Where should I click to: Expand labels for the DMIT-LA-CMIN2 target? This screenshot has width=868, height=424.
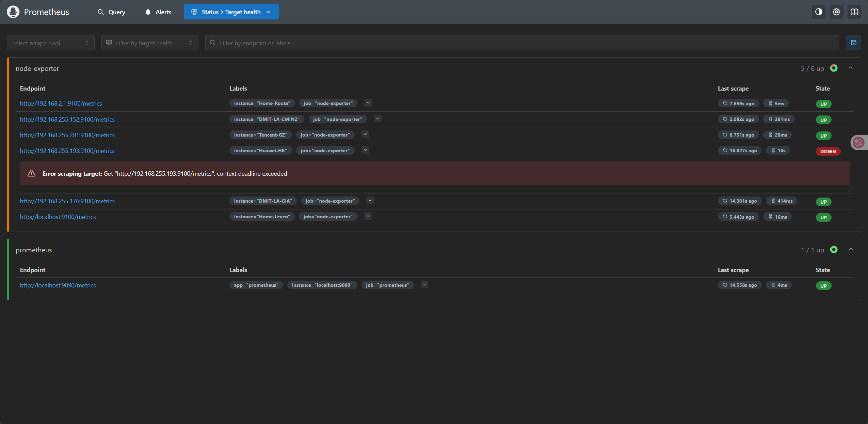pyautogui.click(x=377, y=119)
